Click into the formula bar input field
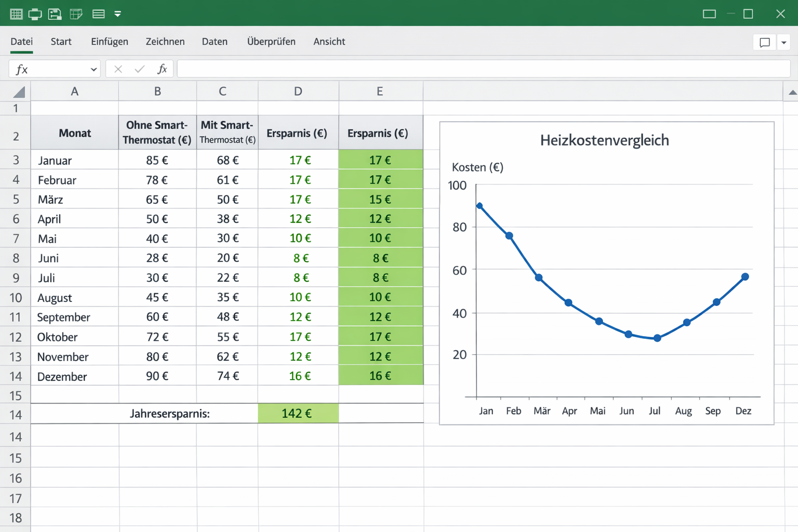 (483, 69)
